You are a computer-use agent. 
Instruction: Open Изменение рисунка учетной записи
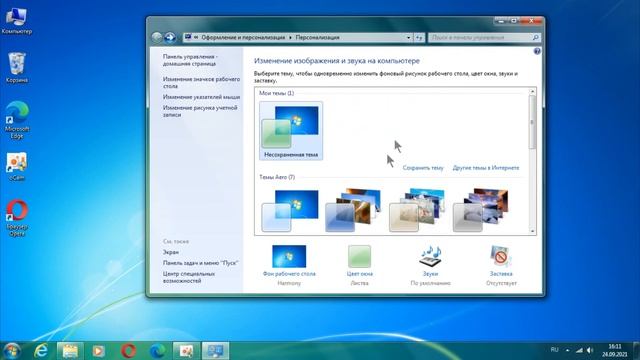[x=200, y=111]
